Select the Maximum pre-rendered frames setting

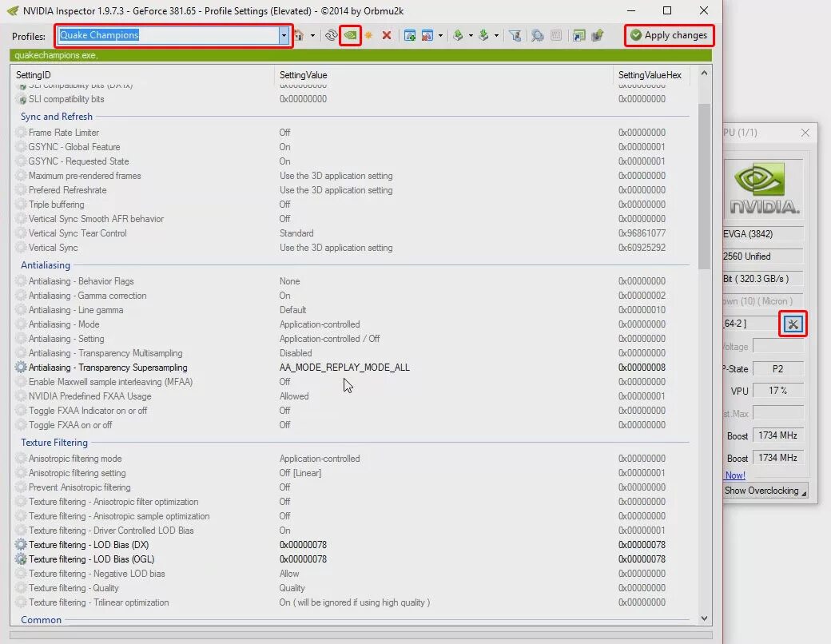350,176
